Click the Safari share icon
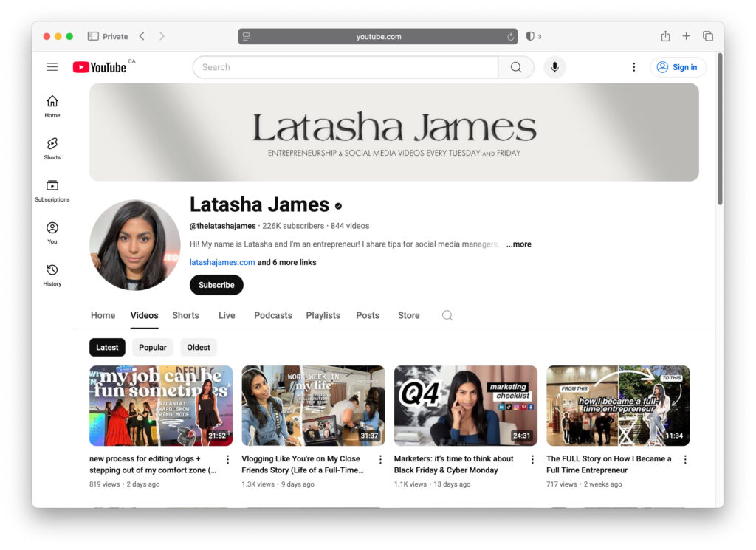756x550 pixels. point(665,36)
